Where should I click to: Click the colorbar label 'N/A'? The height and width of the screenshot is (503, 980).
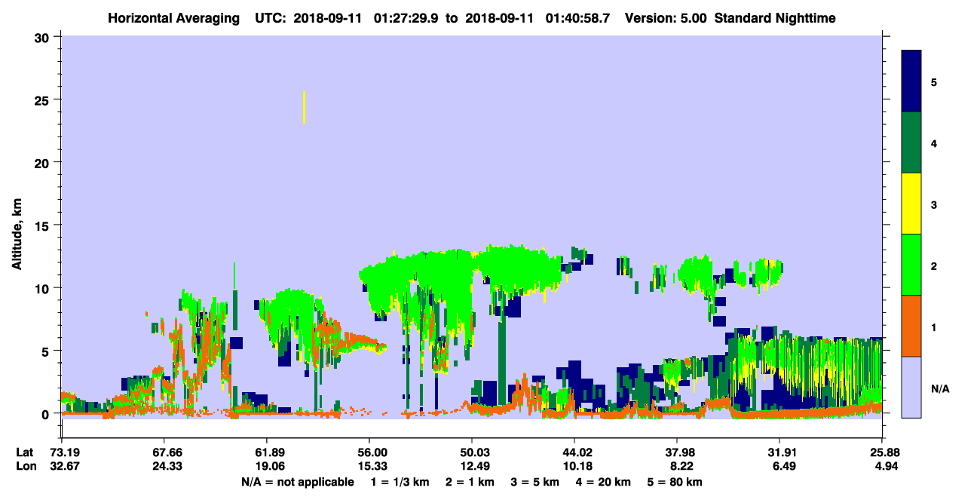pyautogui.click(x=940, y=389)
